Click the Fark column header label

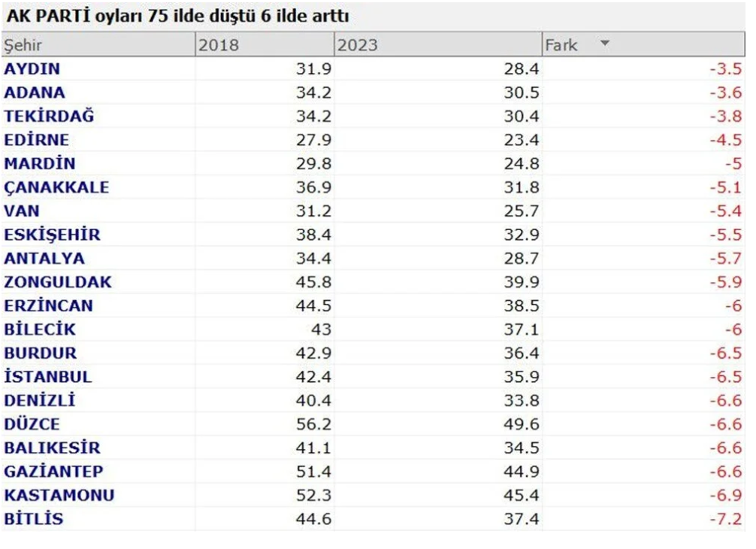tap(562, 45)
